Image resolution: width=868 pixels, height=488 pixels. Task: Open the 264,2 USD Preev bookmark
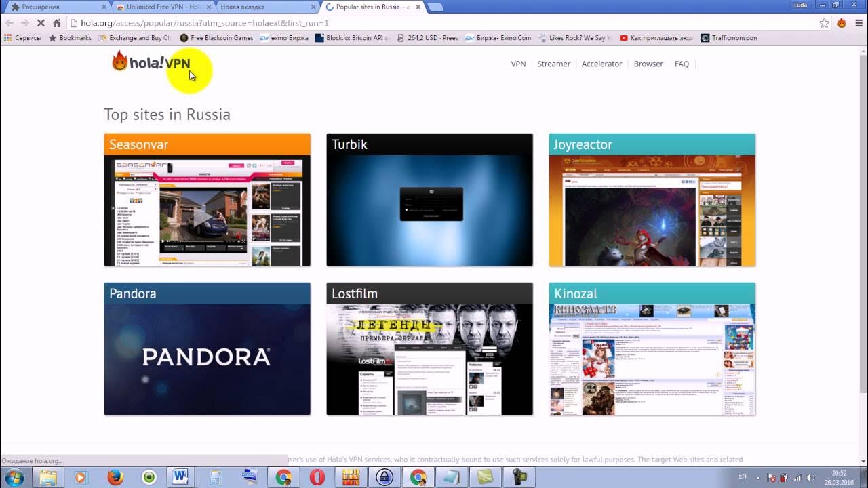[x=428, y=38]
